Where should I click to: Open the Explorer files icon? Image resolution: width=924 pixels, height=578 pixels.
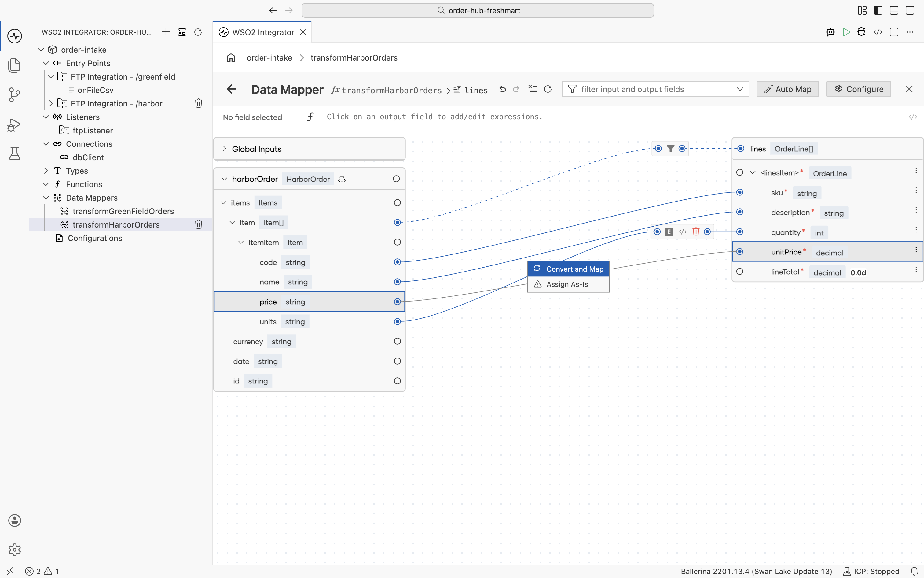click(x=14, y=65)
